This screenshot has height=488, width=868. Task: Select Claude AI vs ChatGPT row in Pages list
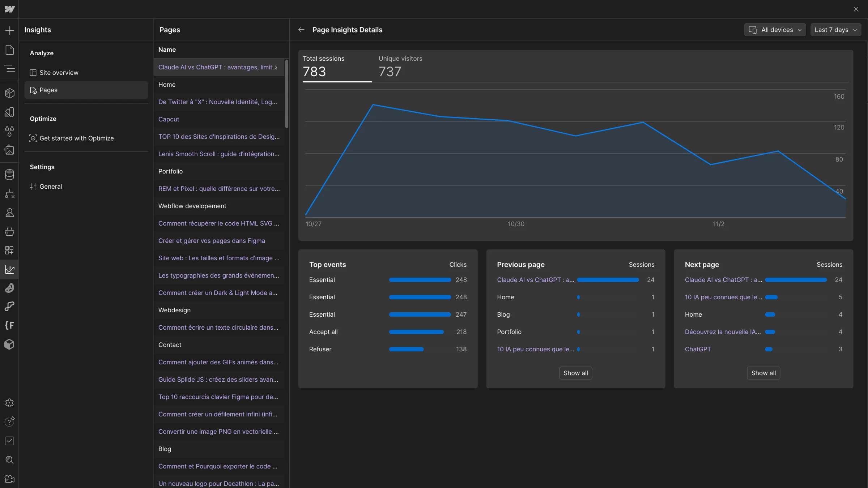coord(219,67)
